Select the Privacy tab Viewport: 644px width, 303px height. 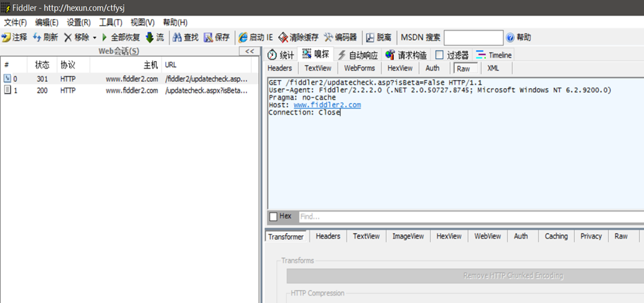click(x=591, y=236)
